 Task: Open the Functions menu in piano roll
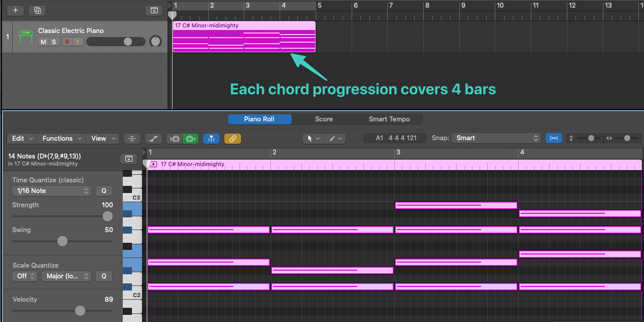[61, 138]
